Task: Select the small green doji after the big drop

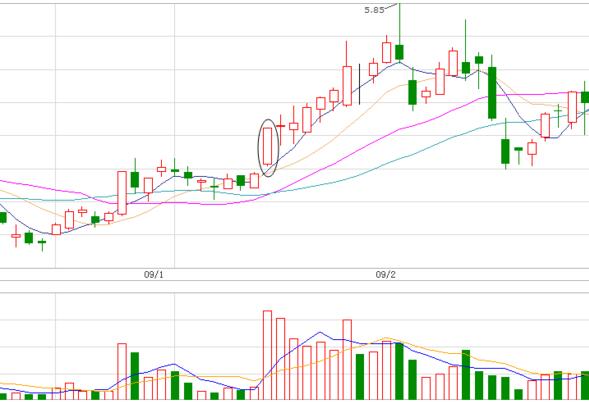Action: click(x=519, y=154)
